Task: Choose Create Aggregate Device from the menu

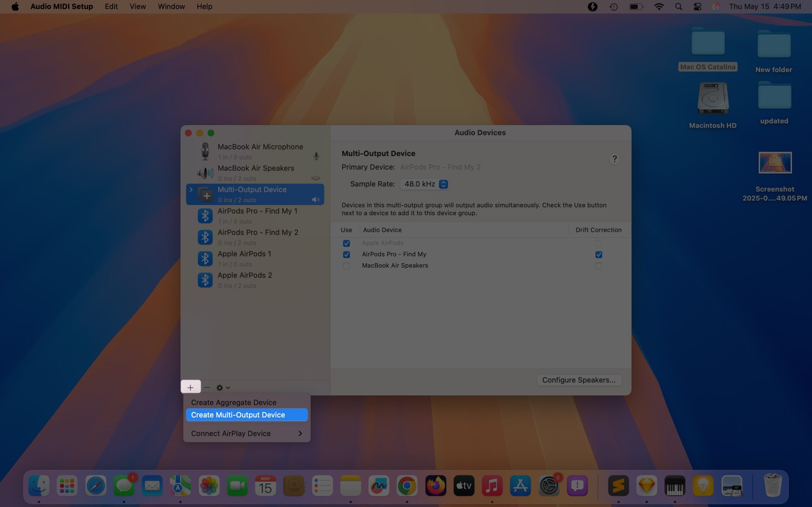Action: tap(233, 402)
